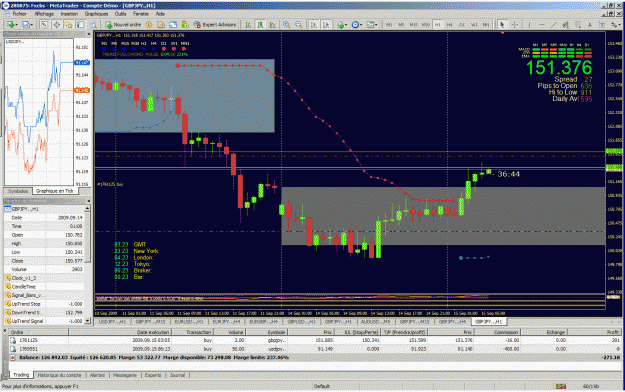Select the D1 timeframe
625x392 pixels.
(462, 25)
